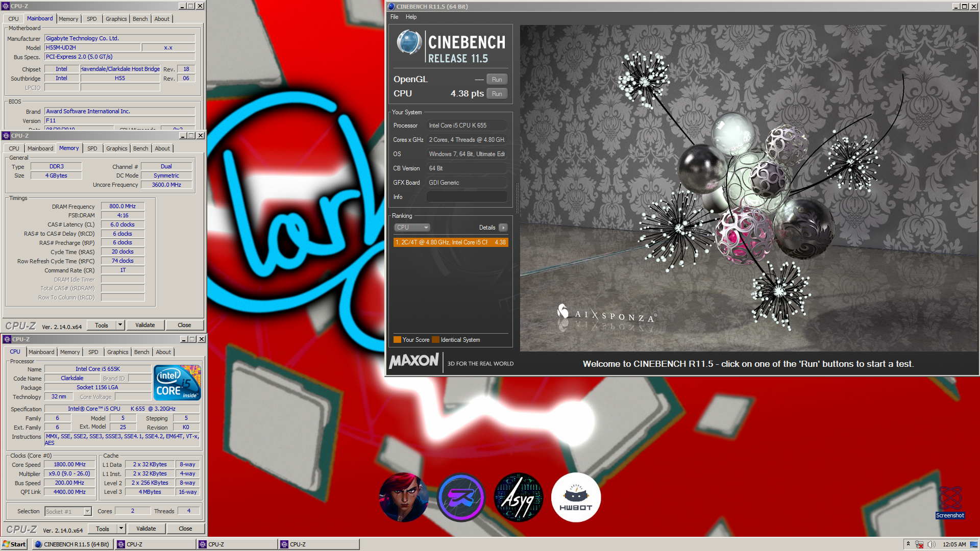980x551 pixels.
Task: Select the 2C/4T 4.80 GHz ranking entry
Action: point(451,242)
